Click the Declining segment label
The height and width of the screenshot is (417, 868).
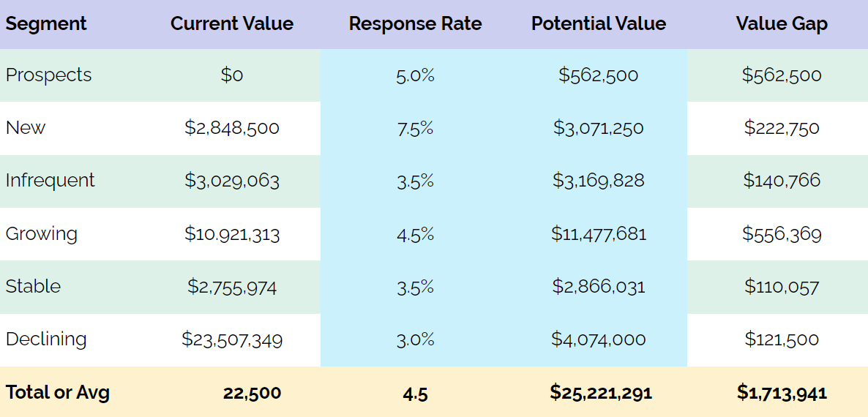pyautogui.click(x=46, y=339)
